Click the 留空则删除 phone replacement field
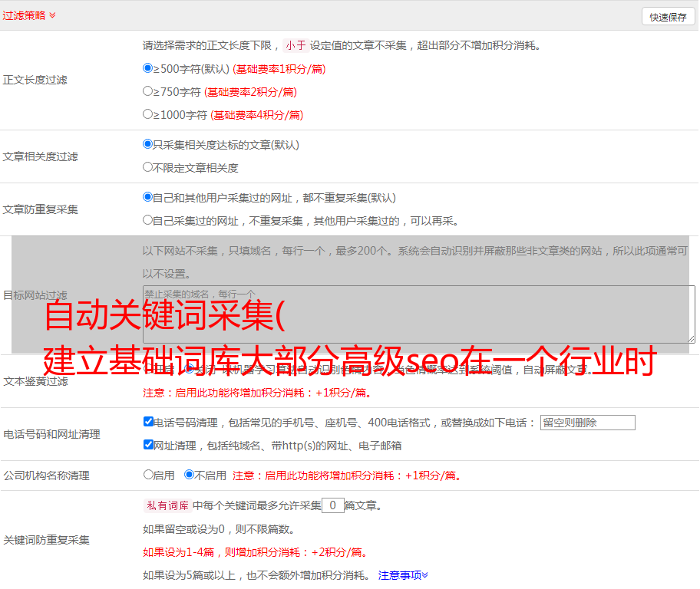 (x=587, y=423)
